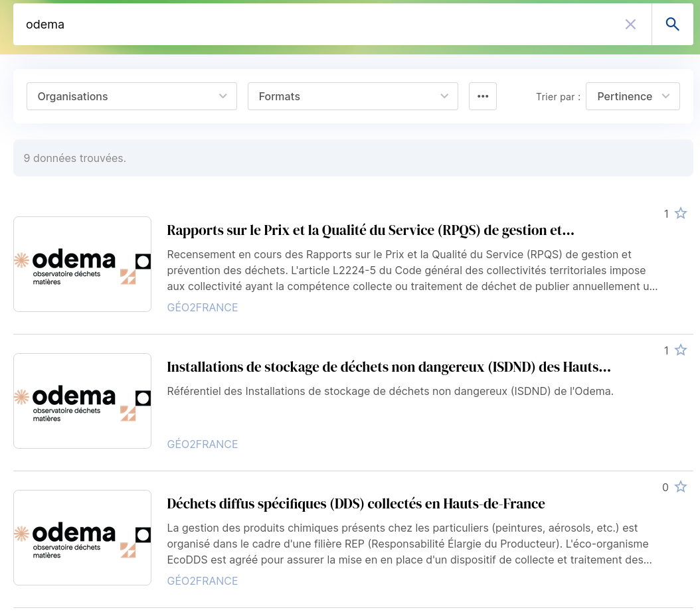Open the Déchets diffus spécifiques dataset page
The width and height of the screenshot is (700, 612).
coord(356,504)
